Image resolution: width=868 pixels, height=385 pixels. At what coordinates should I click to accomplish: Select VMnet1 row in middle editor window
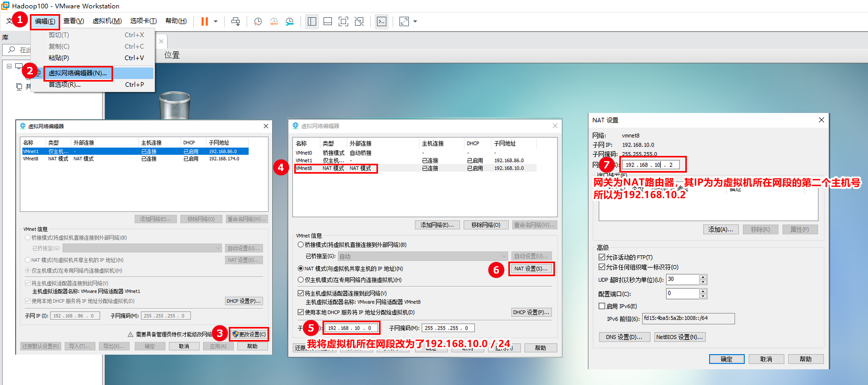415,161
